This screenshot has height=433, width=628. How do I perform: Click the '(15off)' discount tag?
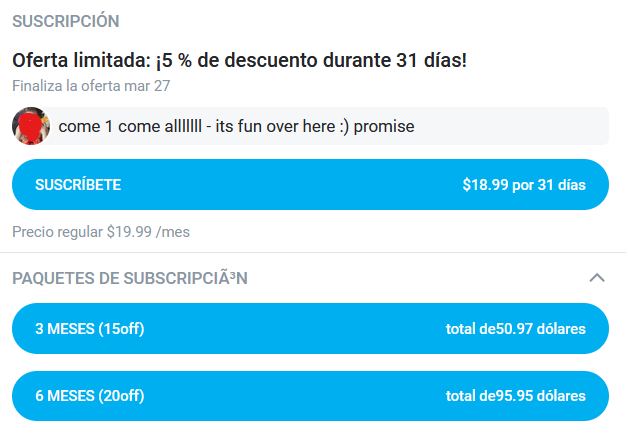point(121,329)
